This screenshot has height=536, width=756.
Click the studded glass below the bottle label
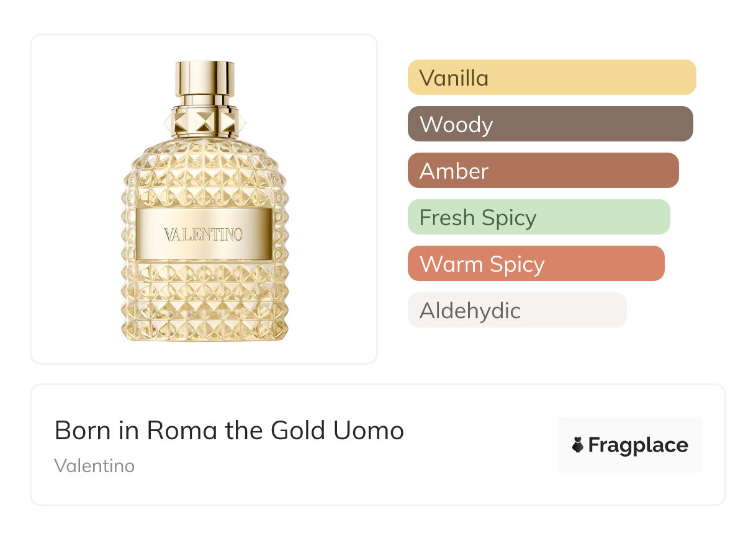click(204, 298)
